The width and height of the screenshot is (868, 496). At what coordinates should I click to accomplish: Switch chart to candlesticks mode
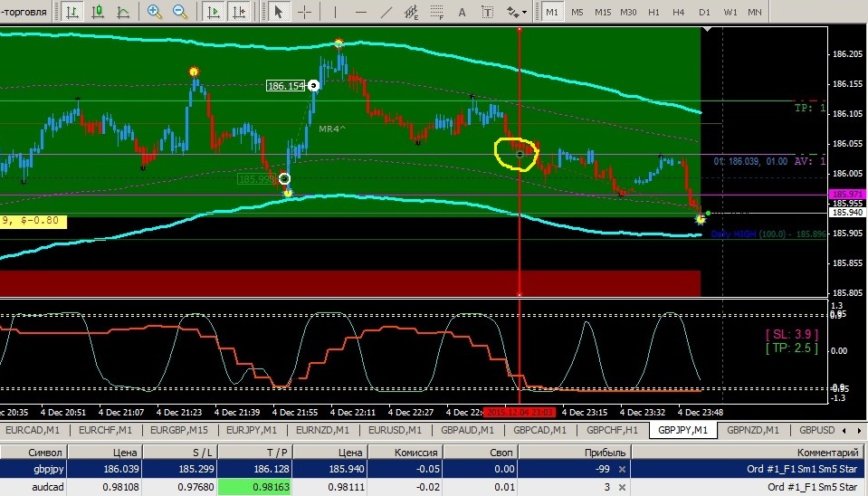[x=98, y=12]
